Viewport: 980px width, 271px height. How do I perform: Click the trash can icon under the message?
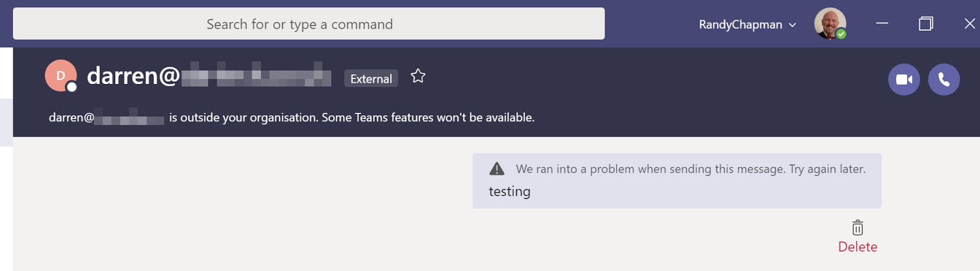click(x=858, y=228)
